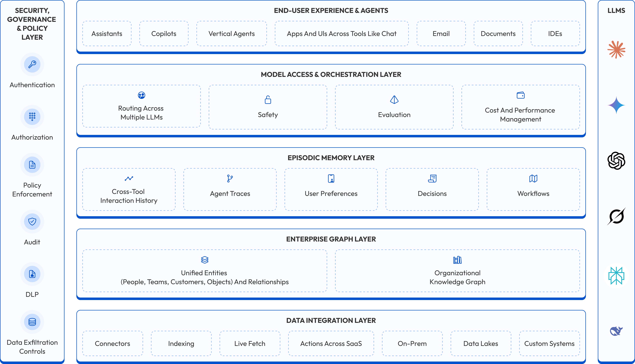Click the Perplexity teal logo
635x364 pixels.
click(616, 276)
